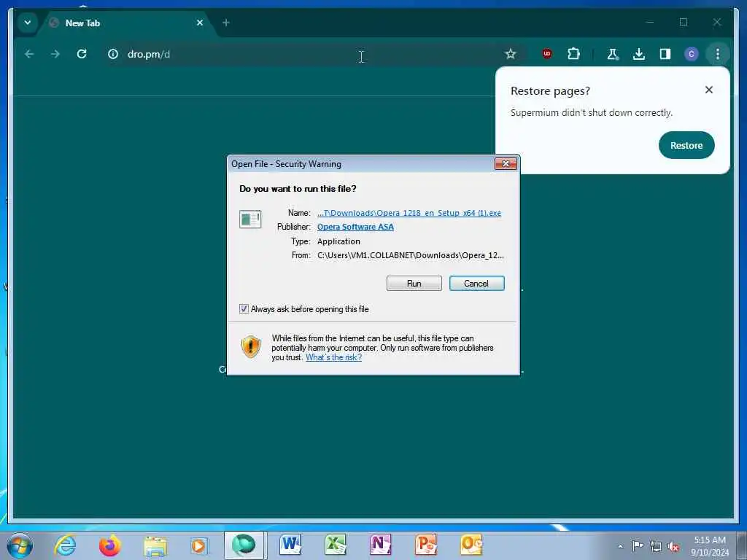Open the clock showing 5:15 AM
The image size is (747, 560).
(x=710, y=545)
